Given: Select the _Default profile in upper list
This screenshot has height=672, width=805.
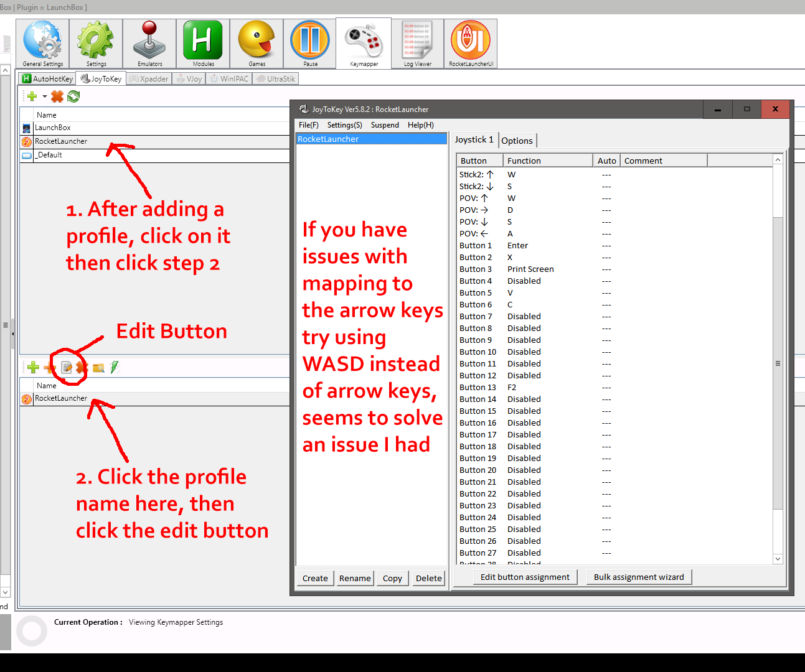Looking at the screenshot, I should (50, 156).
